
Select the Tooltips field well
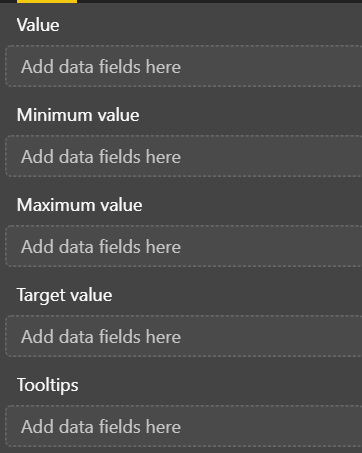click(184, 426)
